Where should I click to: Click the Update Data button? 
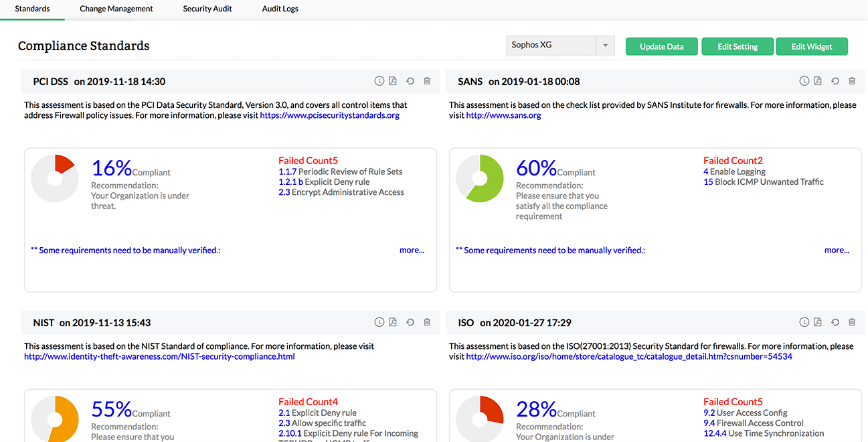point(662,46)
